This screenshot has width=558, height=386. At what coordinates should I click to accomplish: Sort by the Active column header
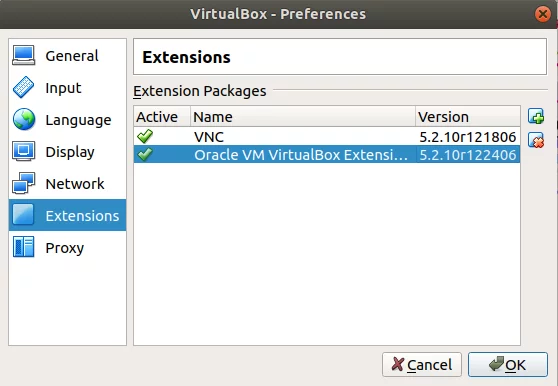[162, 116]
